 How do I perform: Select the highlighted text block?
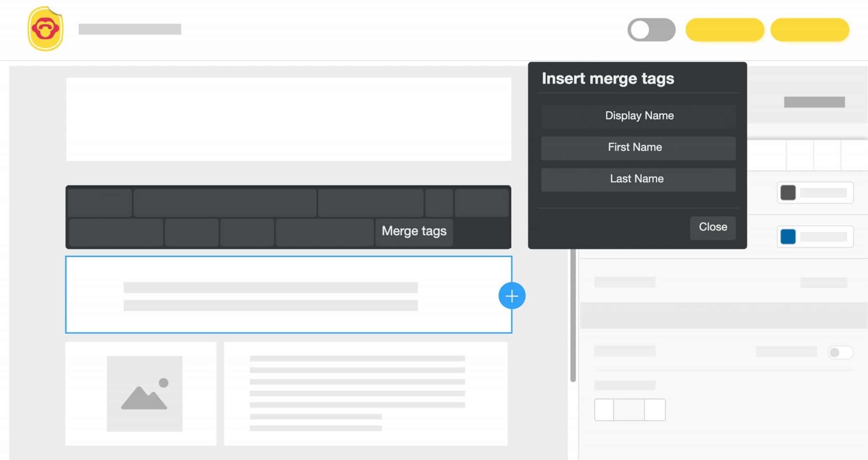(x=289, y=295)
